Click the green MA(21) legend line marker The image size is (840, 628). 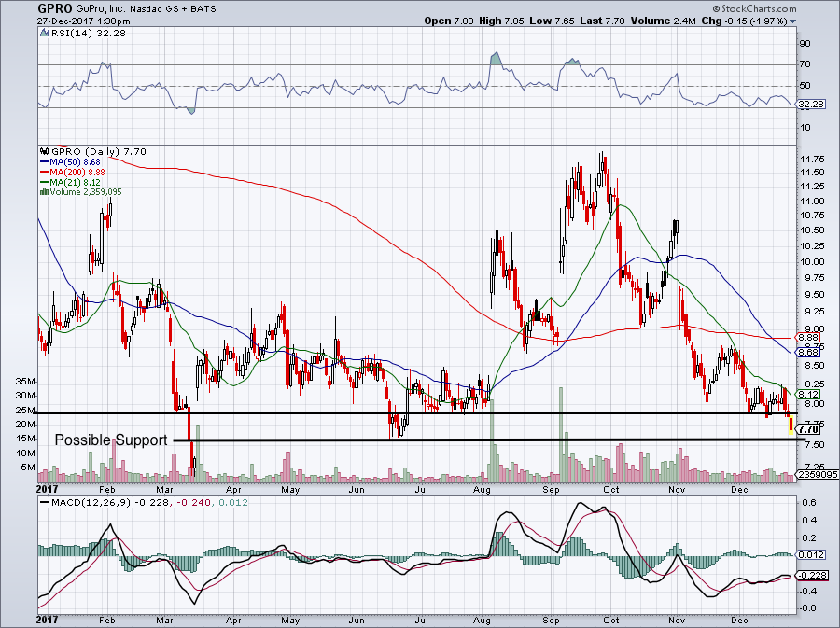(x=45, y=183)
